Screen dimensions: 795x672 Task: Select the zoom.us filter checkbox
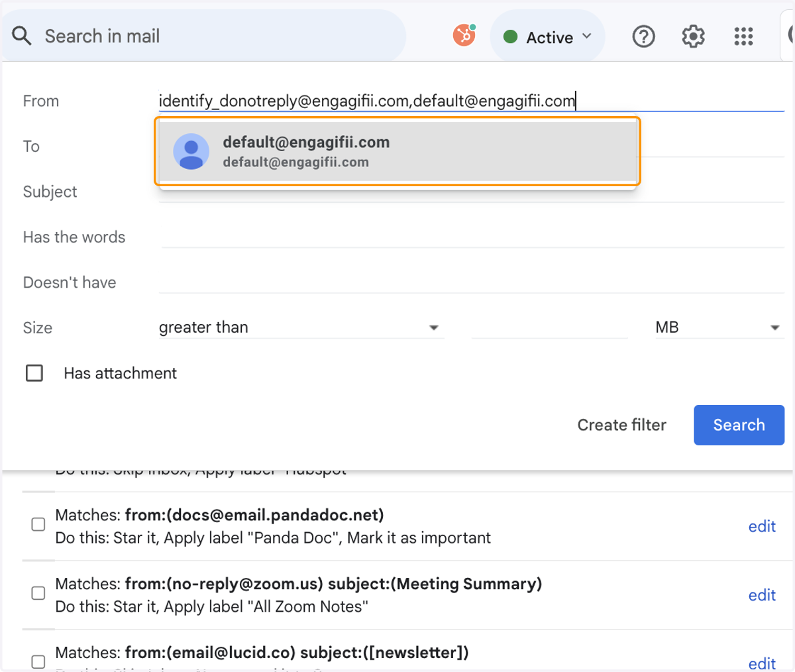(x=38, y=593)
